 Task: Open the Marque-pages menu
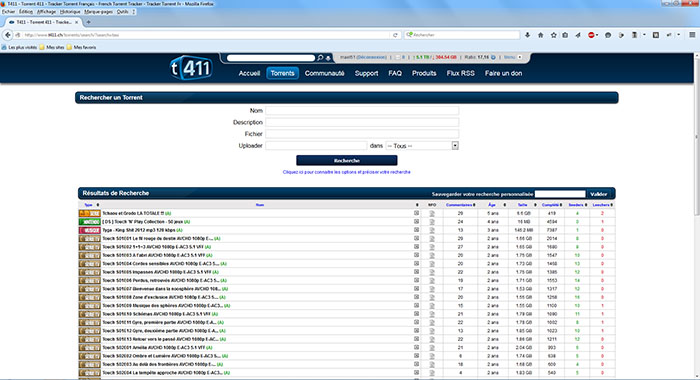(x=99, y=12)
